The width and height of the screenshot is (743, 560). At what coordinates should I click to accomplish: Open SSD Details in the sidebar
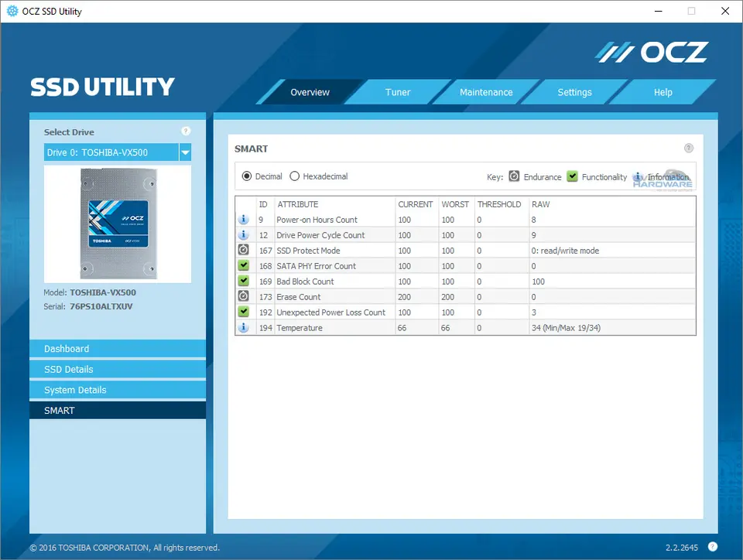pyautogui.click(x=118, y=369)
